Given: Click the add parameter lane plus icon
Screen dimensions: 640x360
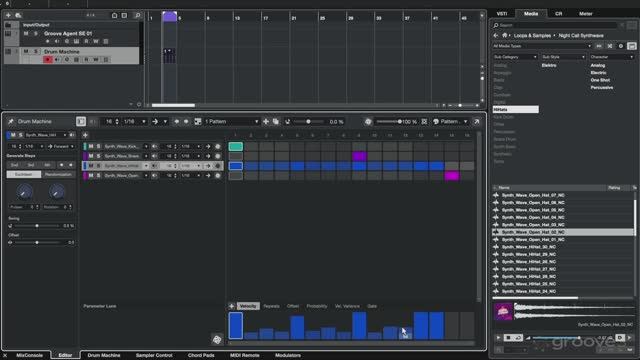Looking at the screenshot, I should click(x=231, y=306).
